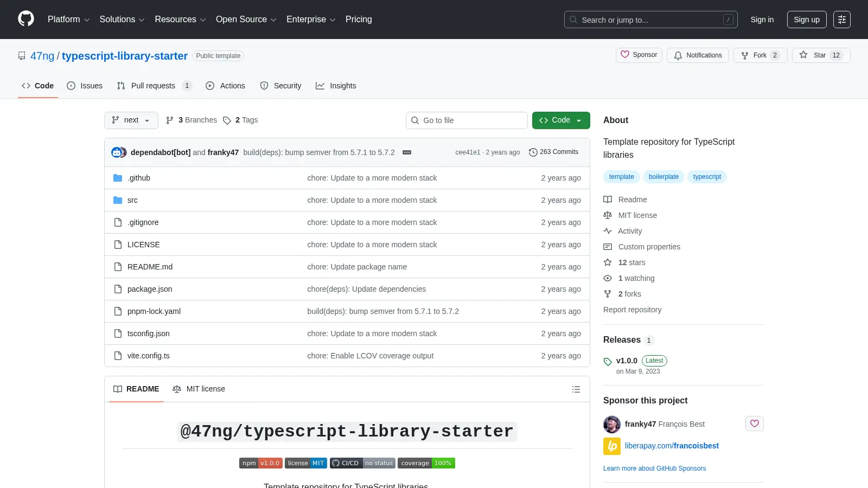This screenshot has width=868, height=488.
Task: Click the sponsor heart next to franky47
Action: point(755,423)
